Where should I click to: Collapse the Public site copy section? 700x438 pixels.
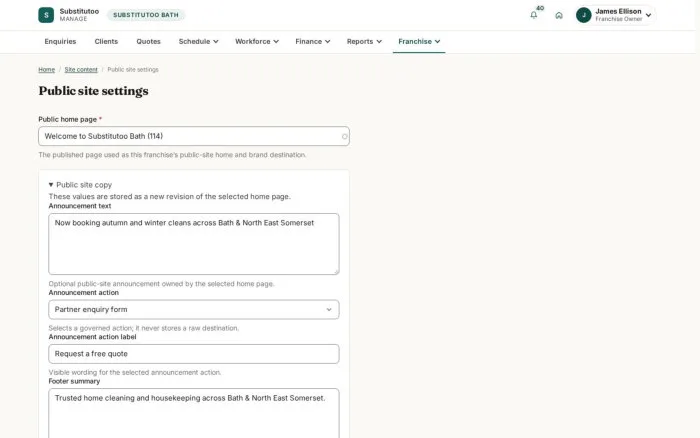tap(80, 185)
